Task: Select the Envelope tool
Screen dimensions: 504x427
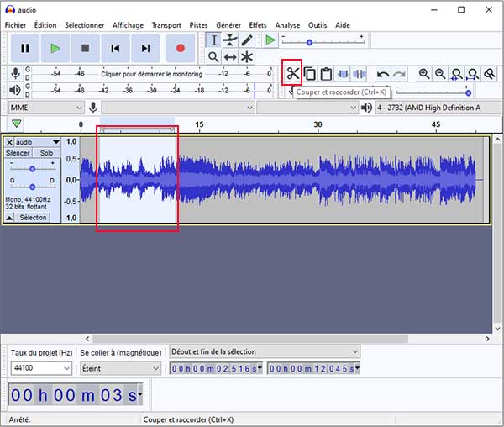Action: [x=230, y=40]
